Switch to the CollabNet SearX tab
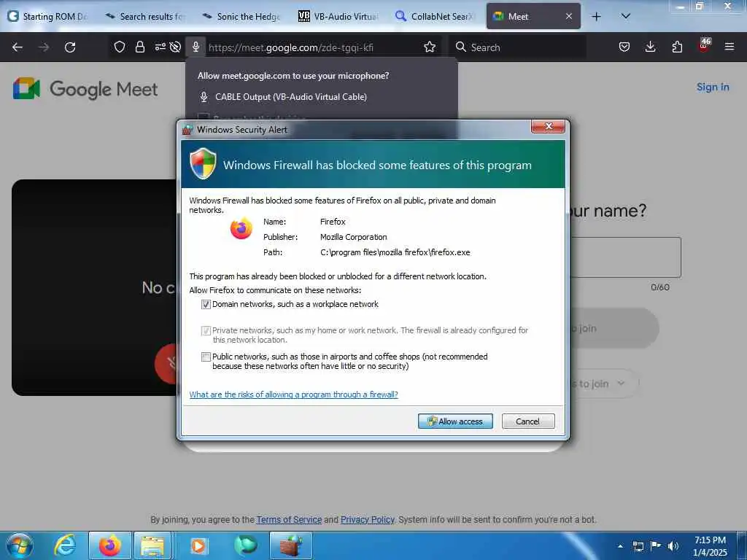The image size is (747, 560). coord(436,16)
